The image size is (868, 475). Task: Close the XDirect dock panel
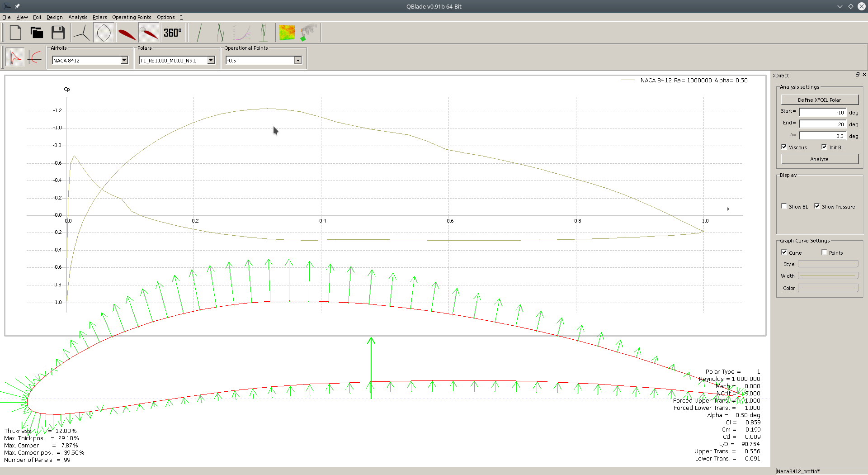[x=864, y=75]
